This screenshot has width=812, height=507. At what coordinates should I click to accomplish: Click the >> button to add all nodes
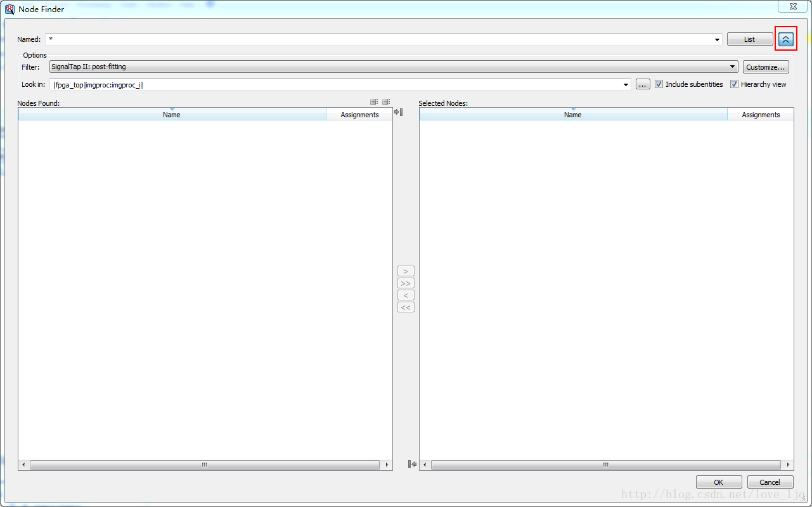tap(406, 283)
